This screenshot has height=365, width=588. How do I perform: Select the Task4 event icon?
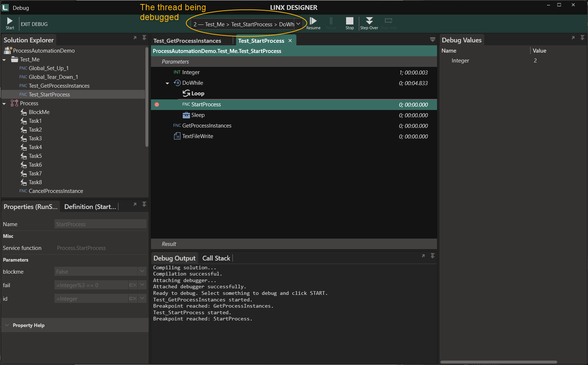coord(24,147)
